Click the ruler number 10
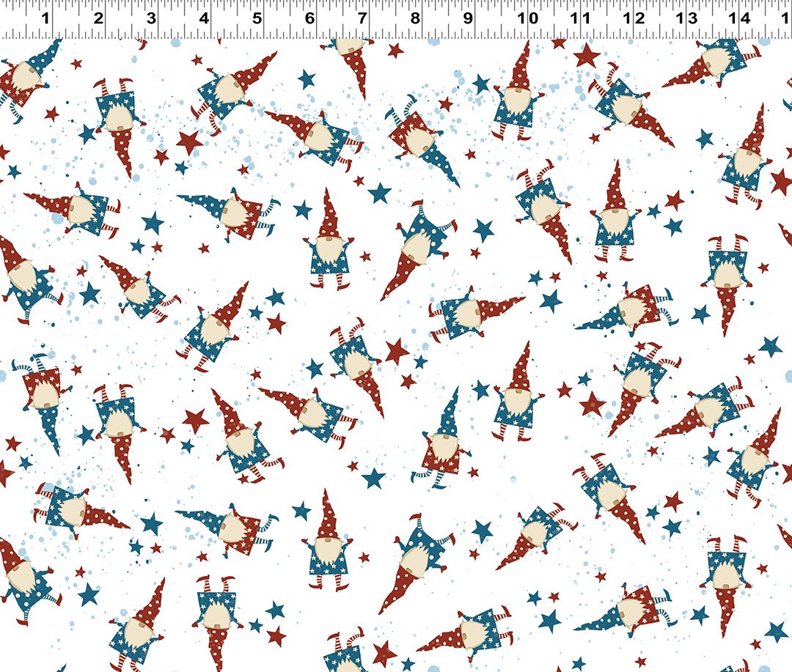Image resolution: width=792 pixels, height=672 pixels. click(528, 18)
